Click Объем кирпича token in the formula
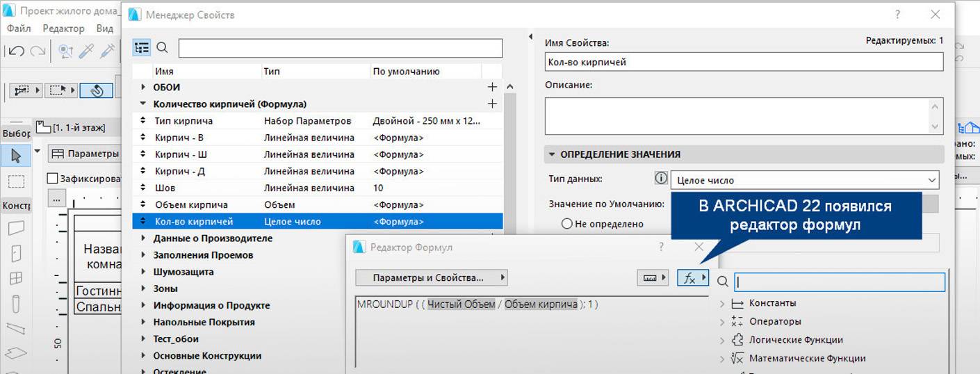This screenshot has width=980, height=374. pyautogui.click(x=541, y=304)
